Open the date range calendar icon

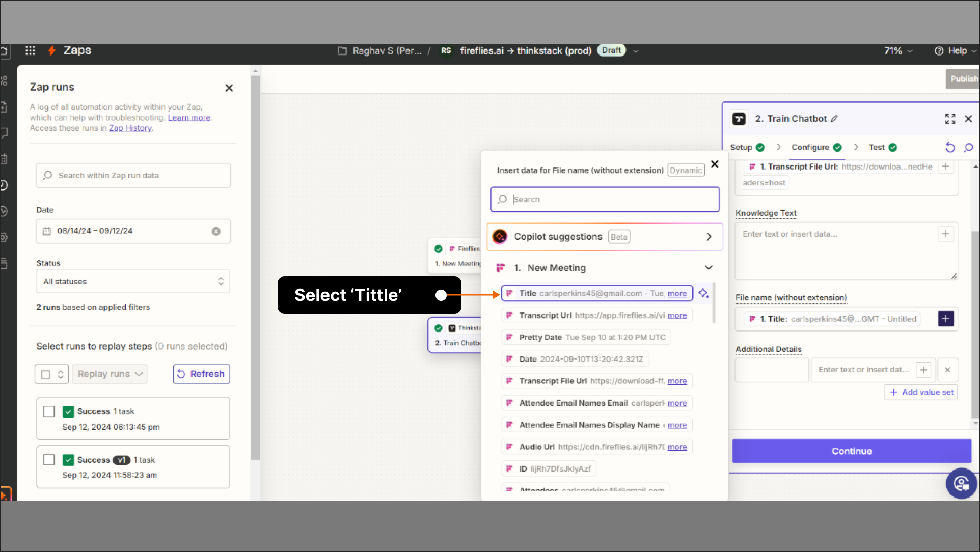pyautogui.click(x=47, y=231)
